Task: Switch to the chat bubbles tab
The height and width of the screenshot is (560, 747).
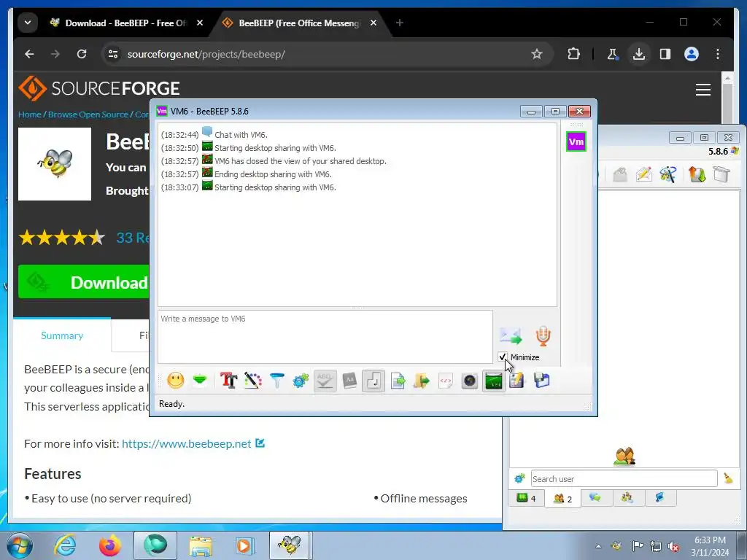Action: (595, 497)
